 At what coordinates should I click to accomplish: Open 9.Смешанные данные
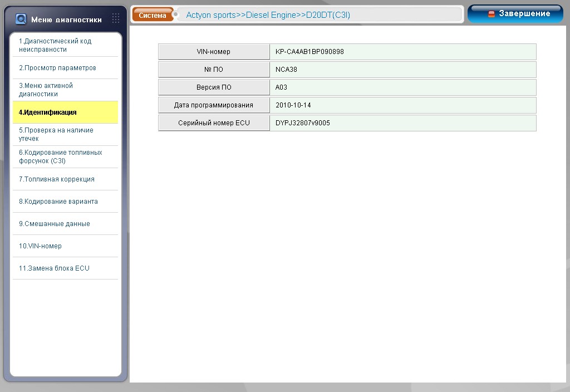coord(66,224)
